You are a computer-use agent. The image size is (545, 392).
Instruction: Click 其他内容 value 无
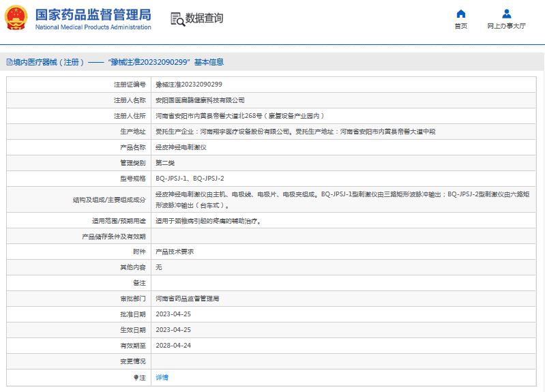coord(158,267)
